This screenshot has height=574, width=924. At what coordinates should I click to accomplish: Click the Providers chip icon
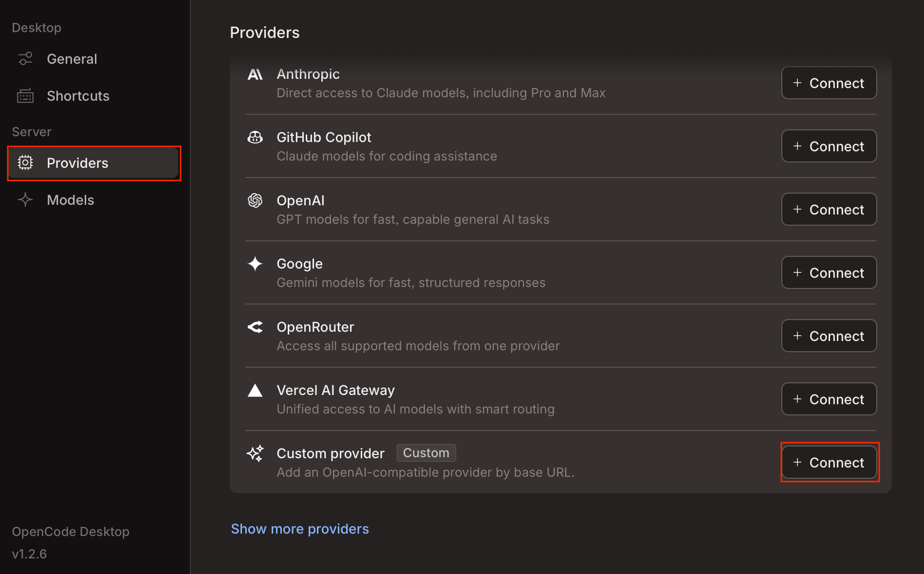(25, 163)
